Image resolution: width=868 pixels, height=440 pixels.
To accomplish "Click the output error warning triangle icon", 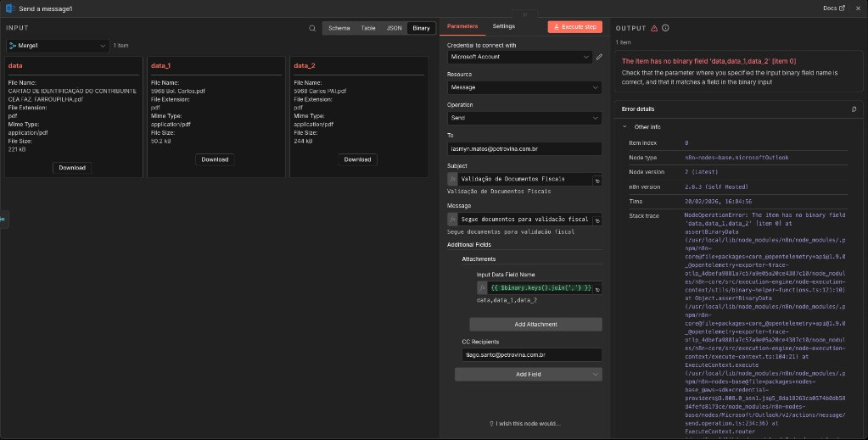I will (654, 28).
